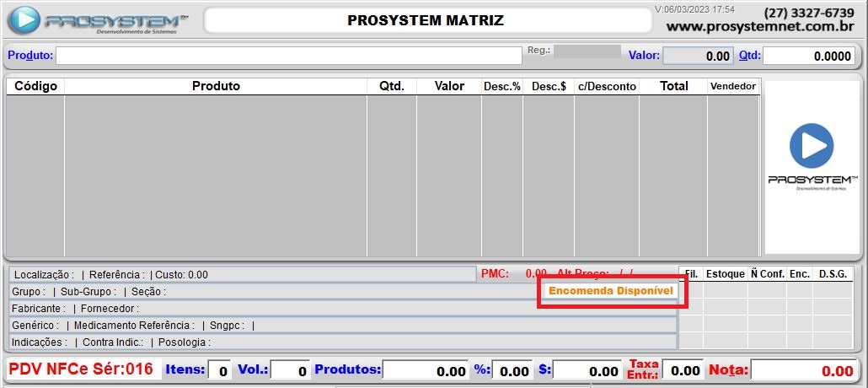This screenshot has width=868, height=388.
Task: Click the Desc.$ column header
Action: click(x=549, y=87)
